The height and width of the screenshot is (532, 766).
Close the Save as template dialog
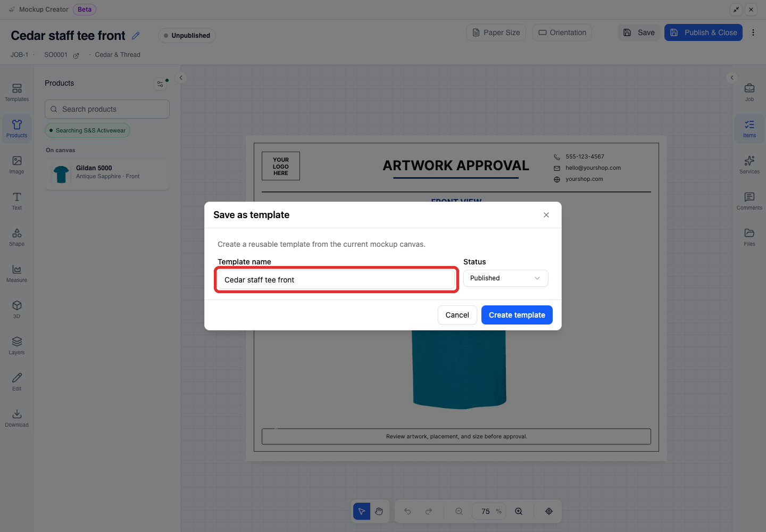click(546, 215)
